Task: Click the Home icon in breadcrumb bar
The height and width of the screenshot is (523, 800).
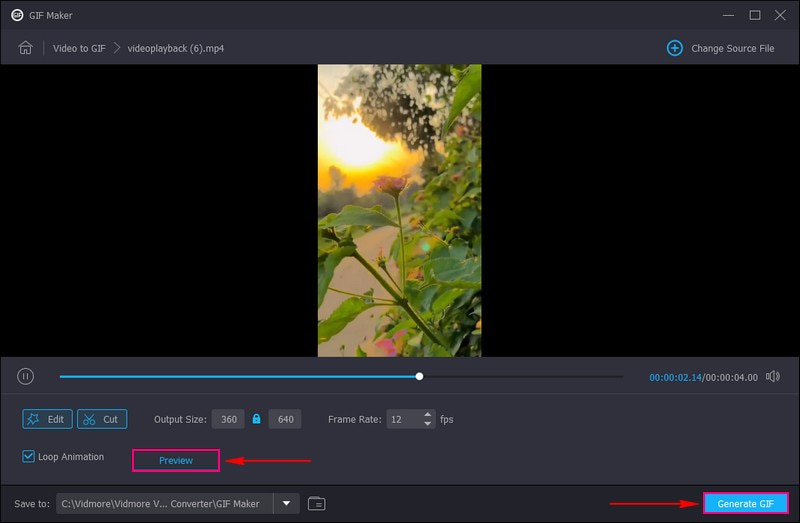Action: click(26, 48)
